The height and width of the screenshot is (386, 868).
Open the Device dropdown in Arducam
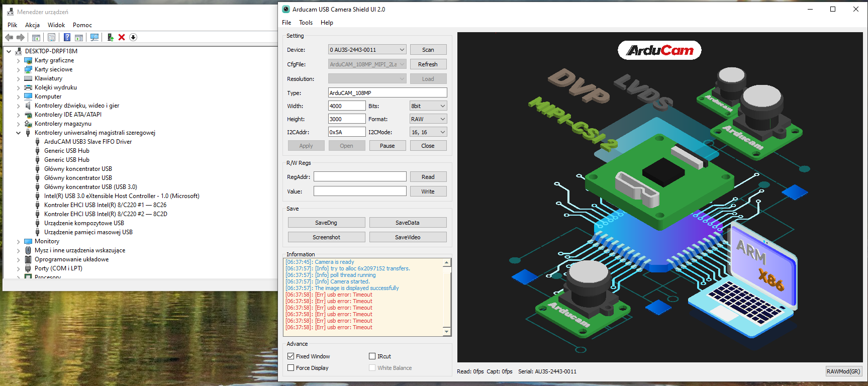pyautogui.click(x=367, y=50)
